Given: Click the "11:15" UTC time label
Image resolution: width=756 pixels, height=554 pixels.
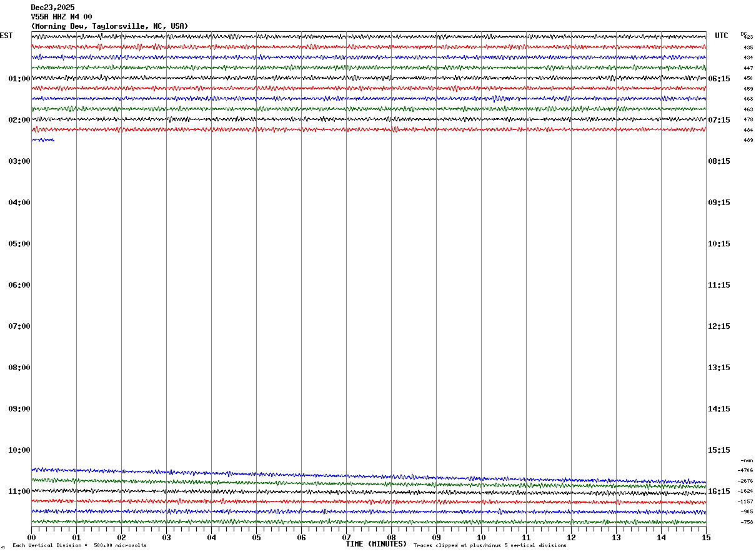Looking at the screenshot, I should point(719,285).
